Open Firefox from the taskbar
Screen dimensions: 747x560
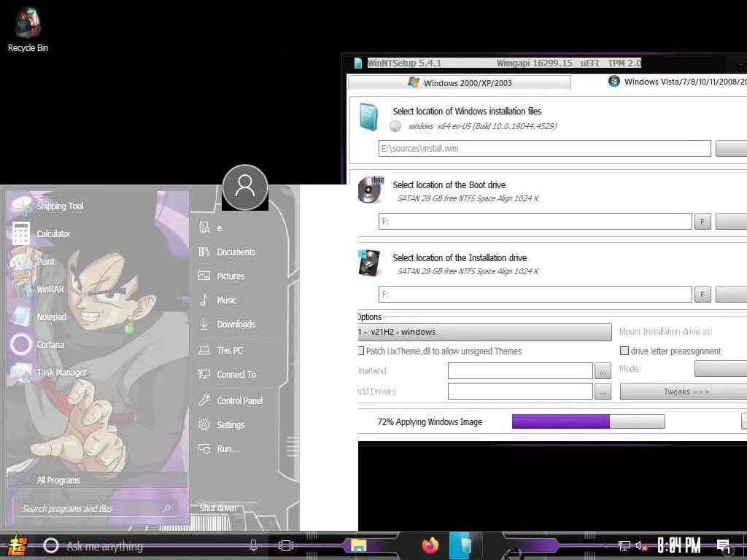[x=430, y=545]
